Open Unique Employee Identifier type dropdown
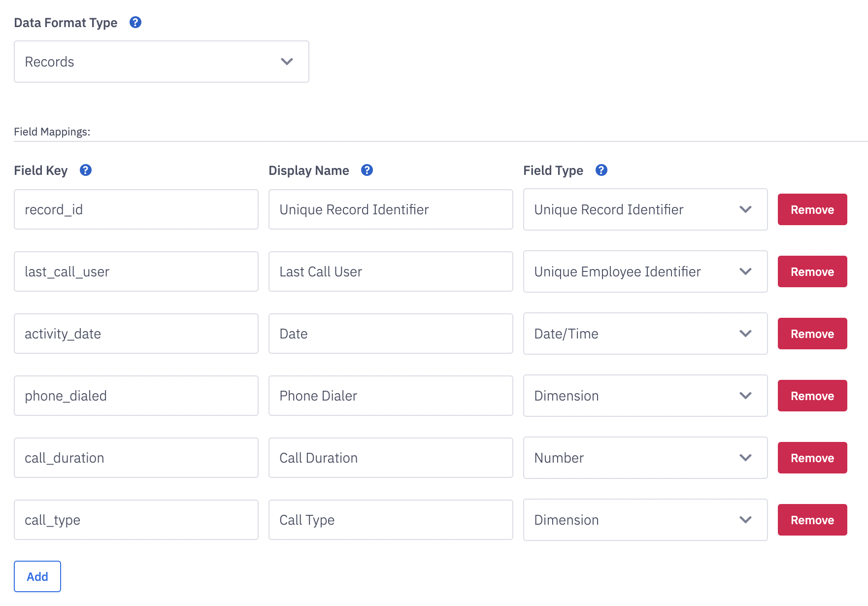The height and width of the screenshot is (606, 868). click(x=645, y=271)
